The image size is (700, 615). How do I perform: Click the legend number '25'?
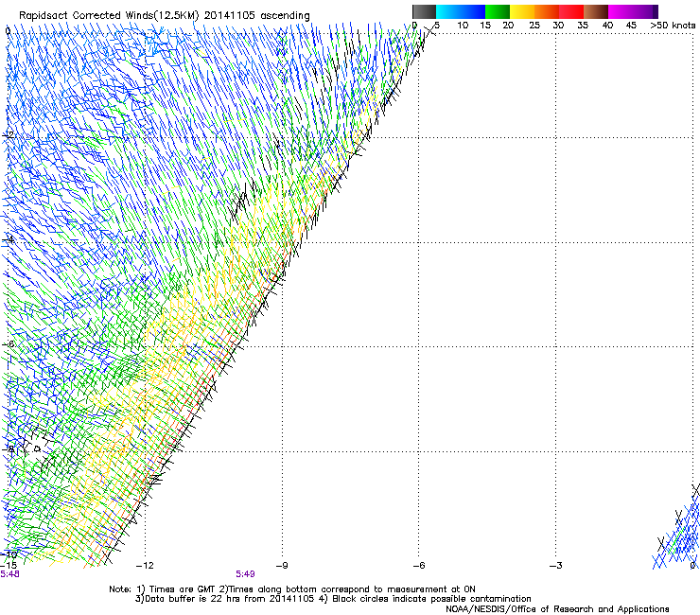(534, 26)
